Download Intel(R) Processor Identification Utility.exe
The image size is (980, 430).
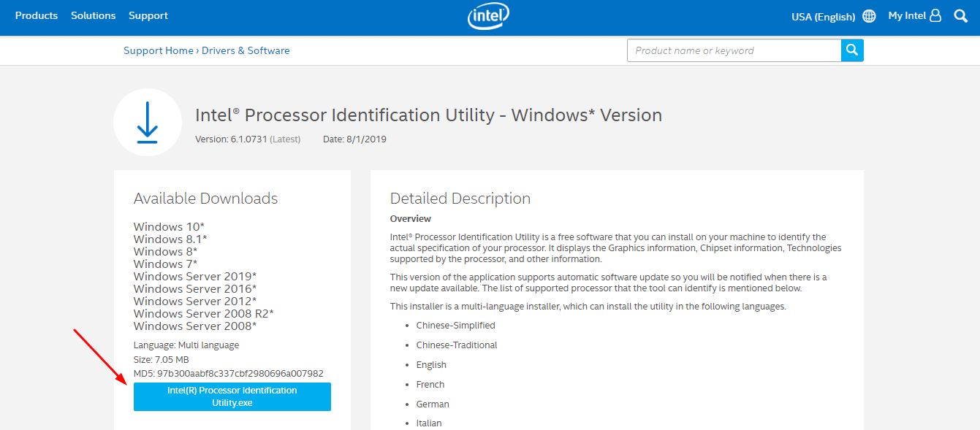coord(232,396)
